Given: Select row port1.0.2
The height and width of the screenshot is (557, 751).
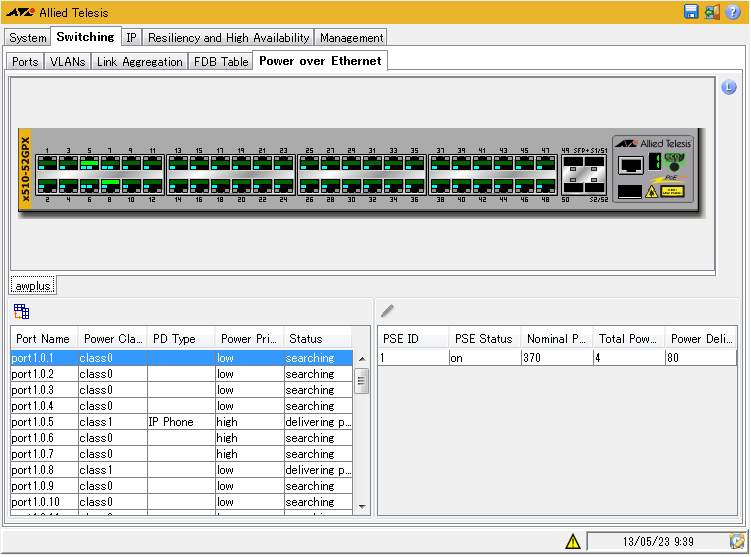Looking at the screenshot, I should [x=182, y=374].
